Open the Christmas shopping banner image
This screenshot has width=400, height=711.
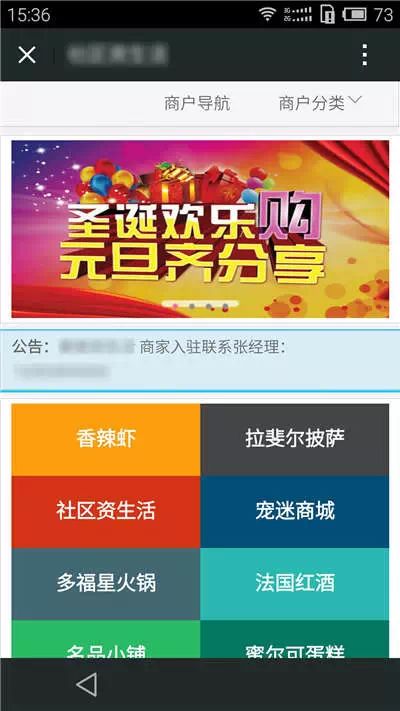[200, 229]
